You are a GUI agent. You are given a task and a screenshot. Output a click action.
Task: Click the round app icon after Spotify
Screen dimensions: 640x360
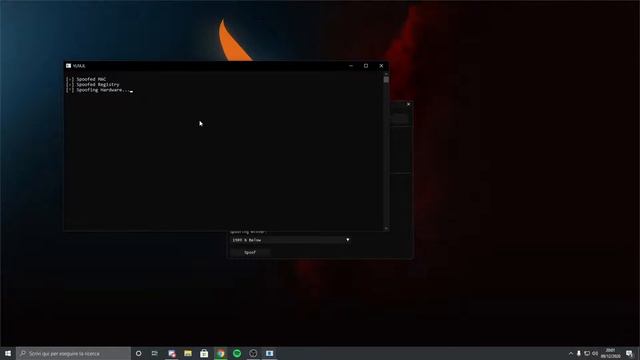[253, 353]
